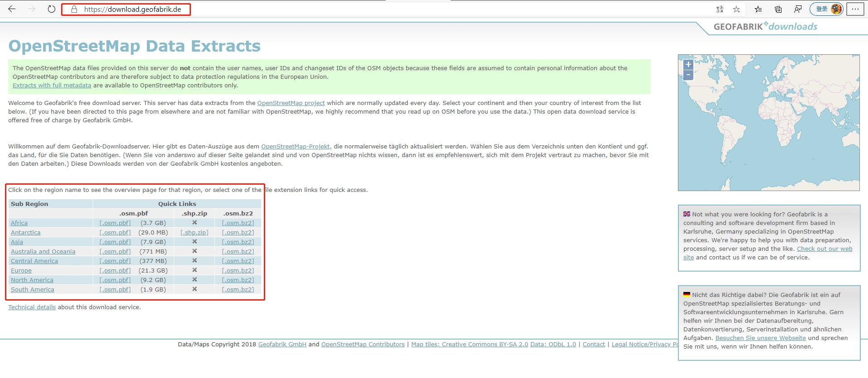Download Africa .osm.pbf file

click(115, 223)
